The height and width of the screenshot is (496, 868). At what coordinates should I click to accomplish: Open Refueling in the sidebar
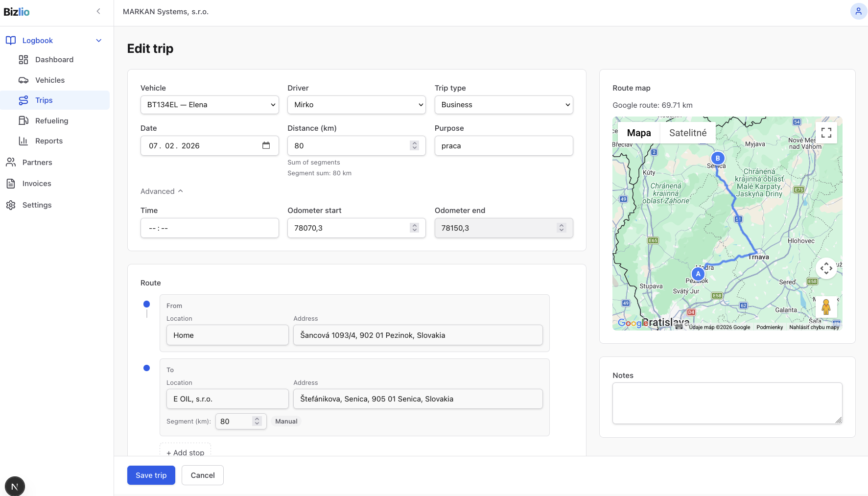[x=51, y=121]
